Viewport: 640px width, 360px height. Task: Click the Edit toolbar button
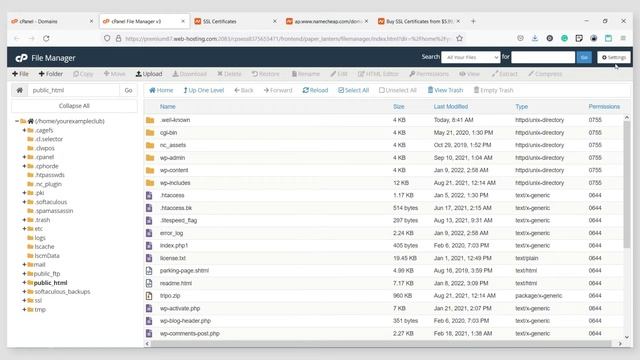coord(339,74)
